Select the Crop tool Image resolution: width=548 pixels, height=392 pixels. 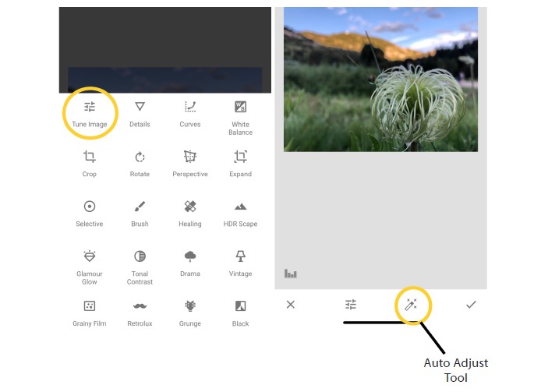pyautogui.click(x=90, y=164)
